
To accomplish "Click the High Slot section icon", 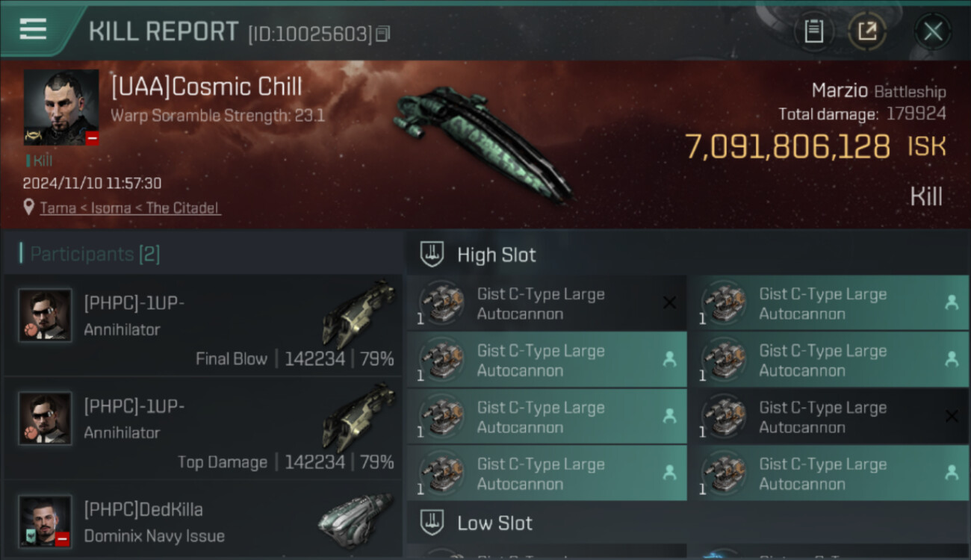I will click(x=433, y=255).
